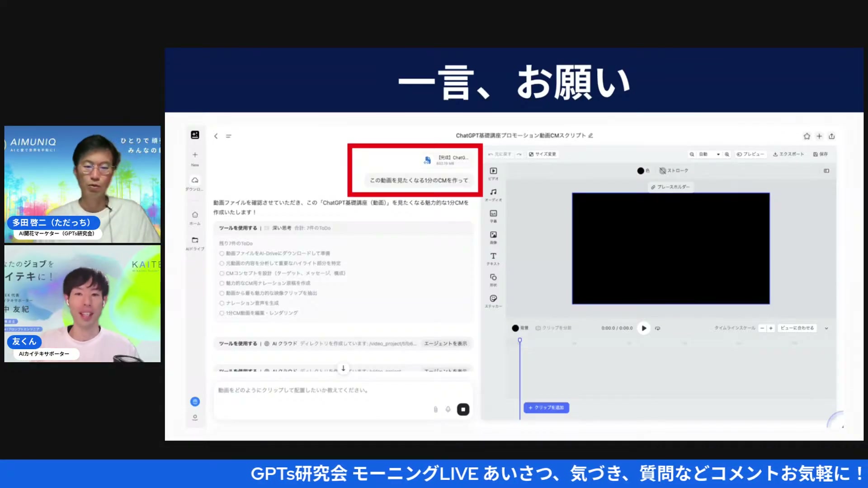
Task: Pick the black fill color swatch
Action: click(x=641, y=171)
